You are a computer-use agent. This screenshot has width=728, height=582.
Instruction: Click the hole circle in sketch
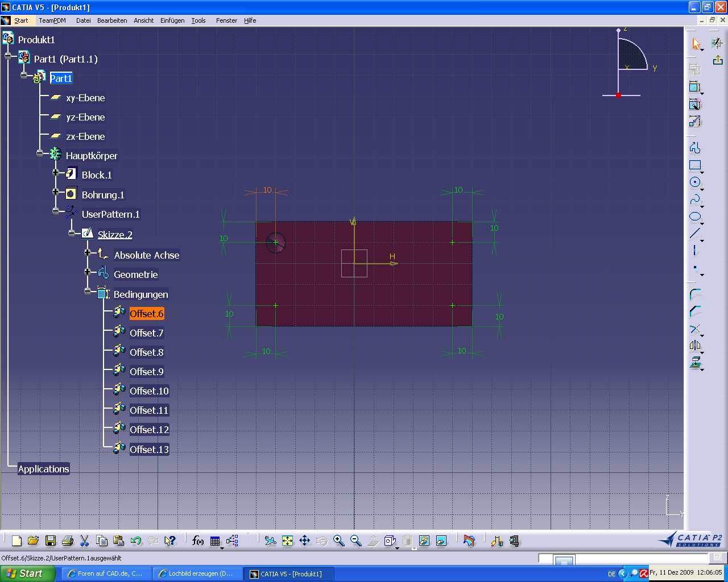coord(275,243)
